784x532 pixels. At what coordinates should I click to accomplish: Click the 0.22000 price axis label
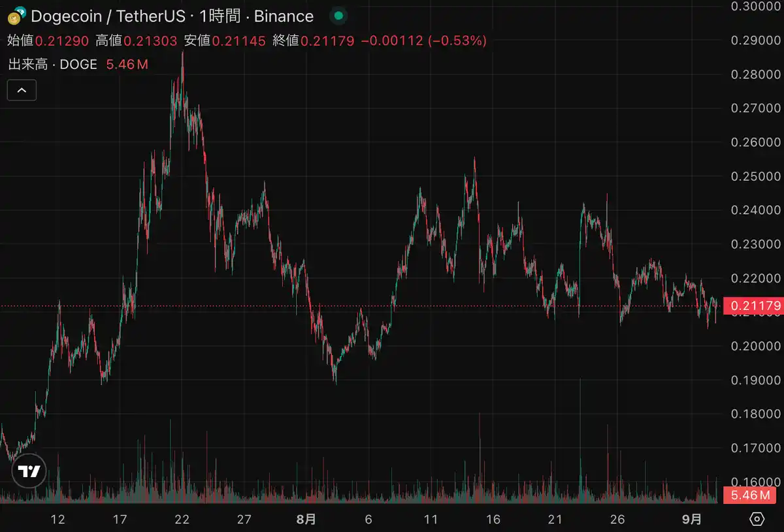click(x=756, y=278)
